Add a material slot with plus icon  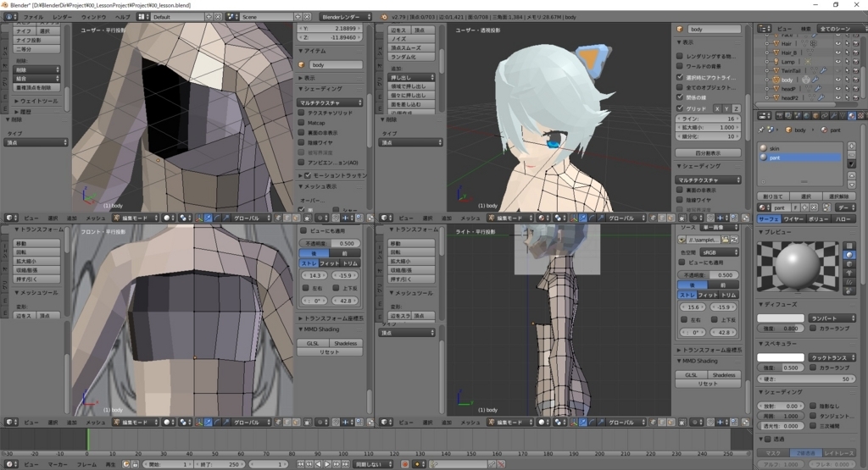[851, 146]
